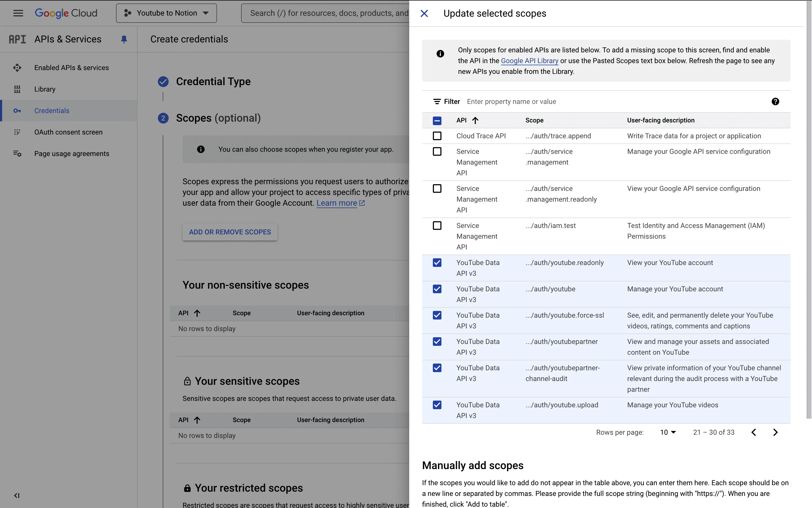Click the Library grid icon
The height and width of the screenshot is (508, 812).
[17, 89]
